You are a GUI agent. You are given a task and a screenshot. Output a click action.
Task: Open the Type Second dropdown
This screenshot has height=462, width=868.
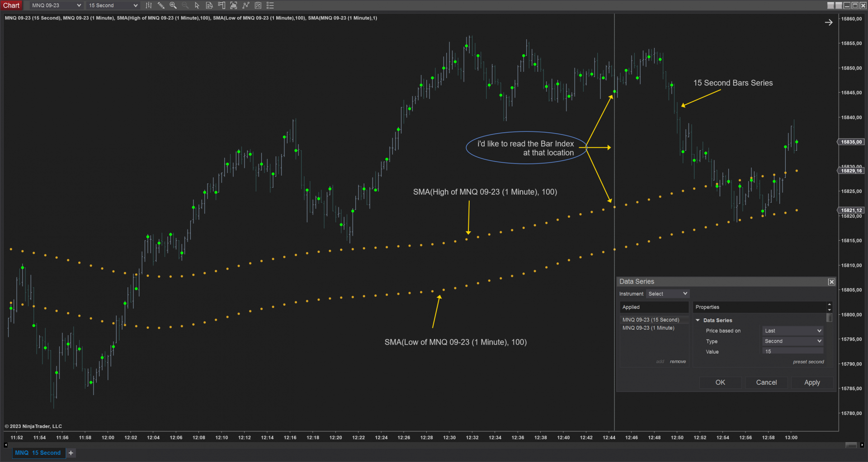(793, 341)
